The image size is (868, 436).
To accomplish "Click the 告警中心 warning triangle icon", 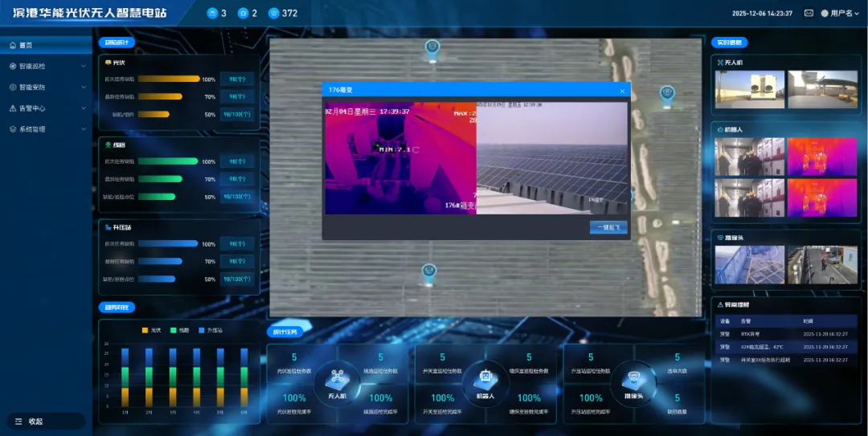I will pyautogui.click(x=13, y=108).
